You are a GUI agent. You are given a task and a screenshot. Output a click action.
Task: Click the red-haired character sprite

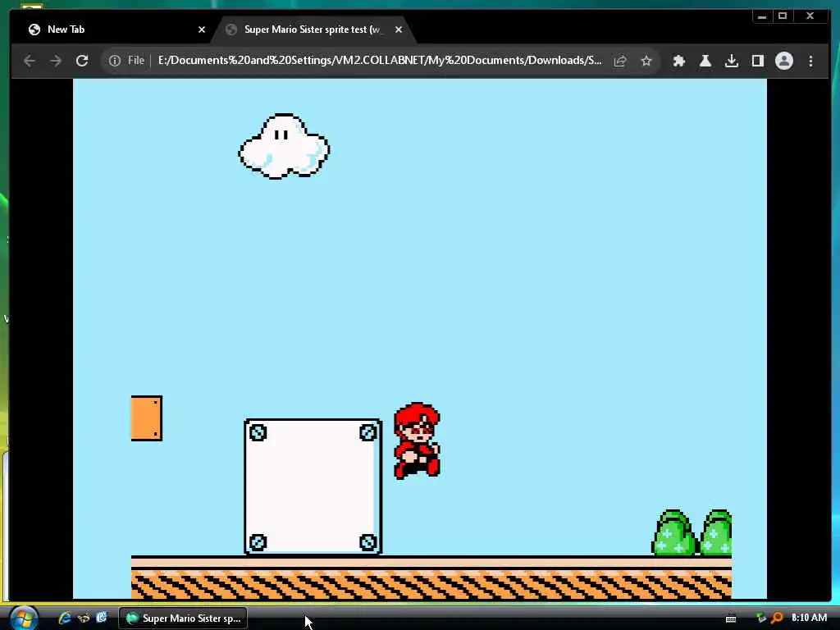click(417, 441)
